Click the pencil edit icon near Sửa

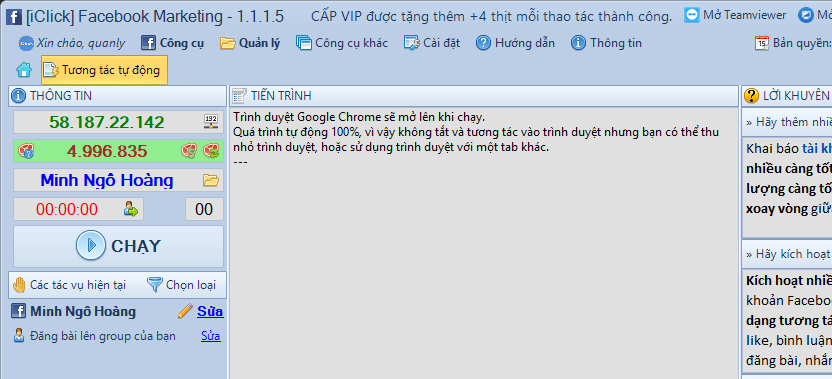pos(185,311)
